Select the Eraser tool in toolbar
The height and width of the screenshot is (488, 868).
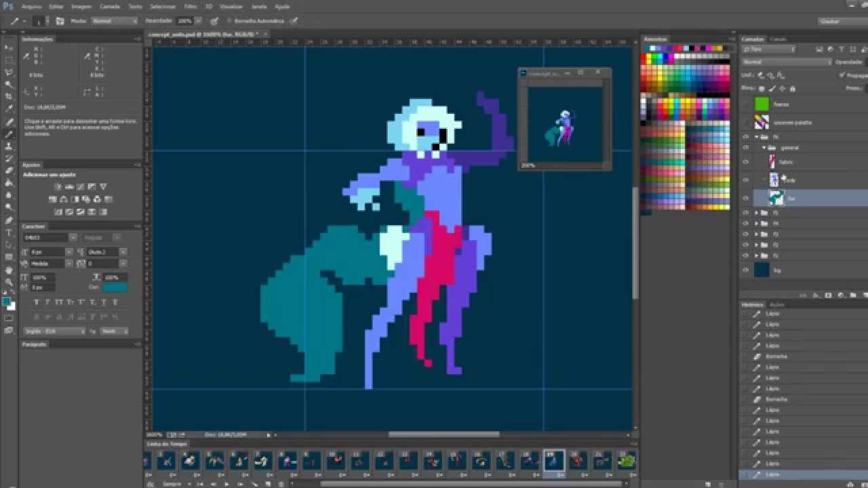9,170
